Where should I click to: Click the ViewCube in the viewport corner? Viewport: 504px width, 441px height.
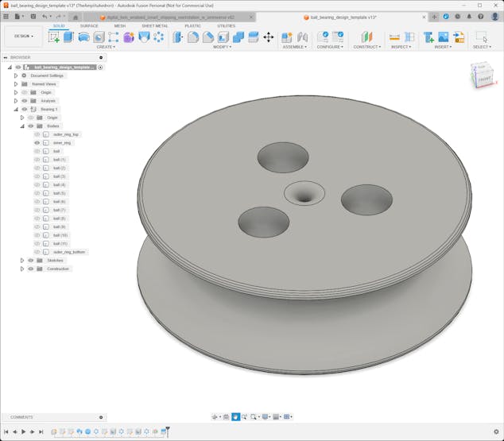[x=481, y=76]
